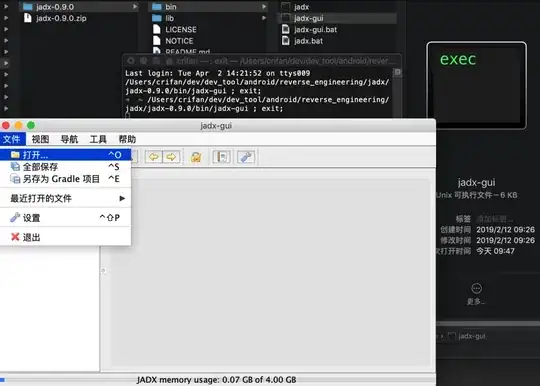540x386 pixels.
Task: Click the 更多 ellipsis button in preview
Action: tap(477, 288)
